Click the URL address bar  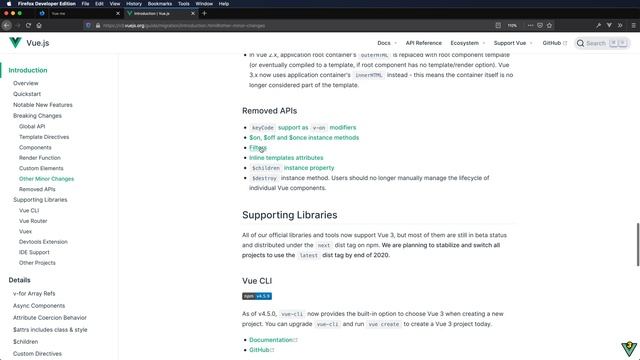tap(294, 25)
